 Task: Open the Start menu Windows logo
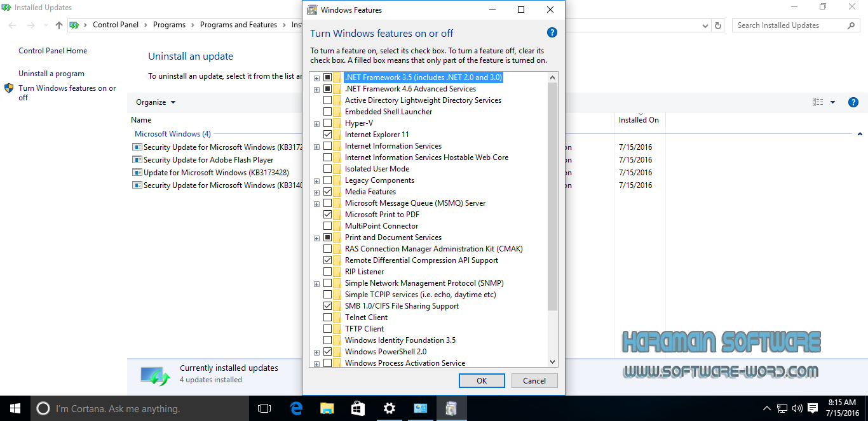point(15,408)
